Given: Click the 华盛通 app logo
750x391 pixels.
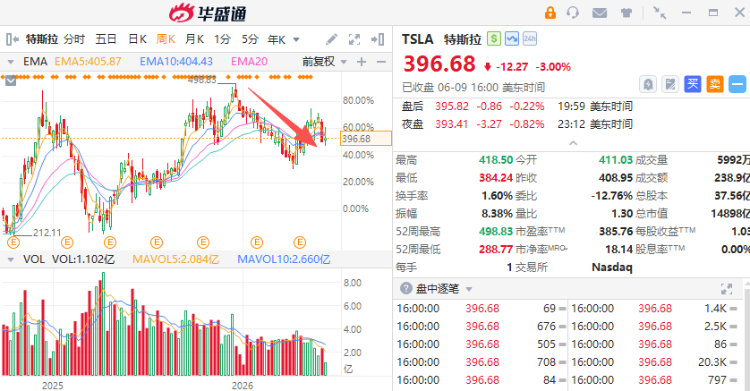Looking at the screenshot, I should click(208, 13).
